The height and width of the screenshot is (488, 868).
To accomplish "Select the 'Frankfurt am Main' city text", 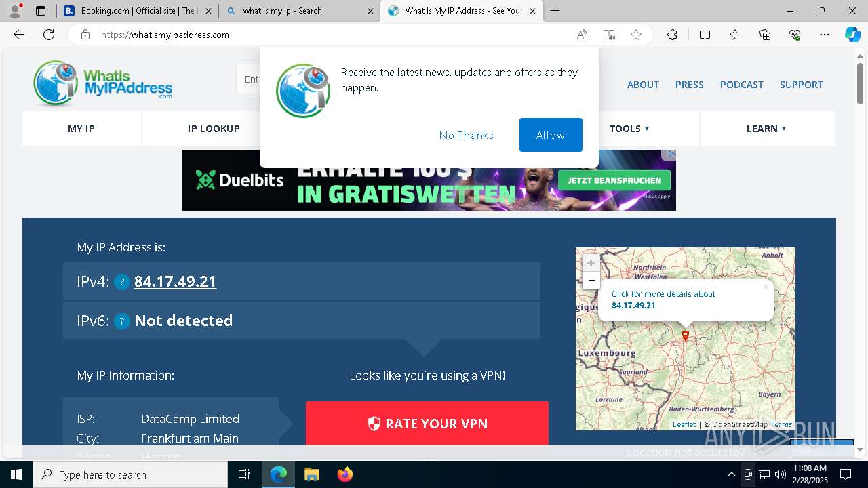I will [x=190, y=439].
